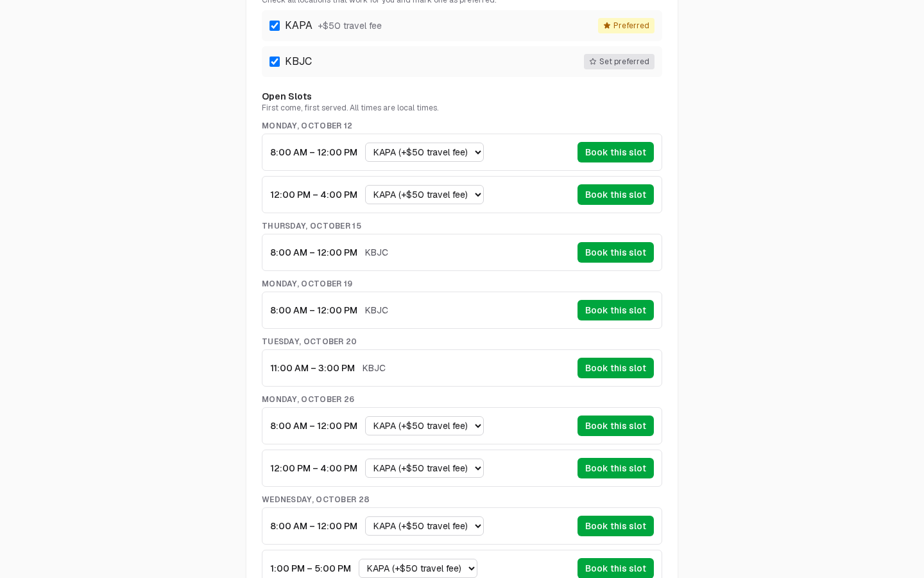Open location dropdown for October 26 12:00 PM slot
This screenshot has height=578, width=924.
coord(424,468)
